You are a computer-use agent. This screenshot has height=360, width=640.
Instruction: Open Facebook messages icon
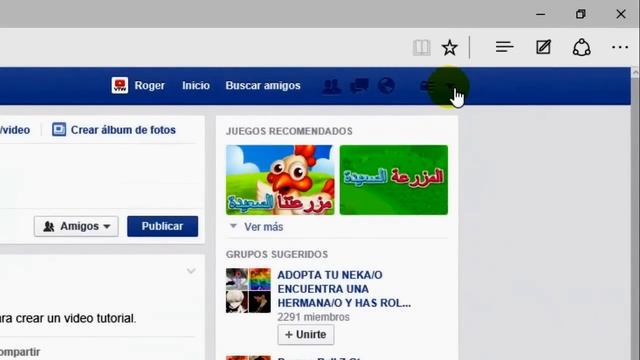[x=359, y=86]
